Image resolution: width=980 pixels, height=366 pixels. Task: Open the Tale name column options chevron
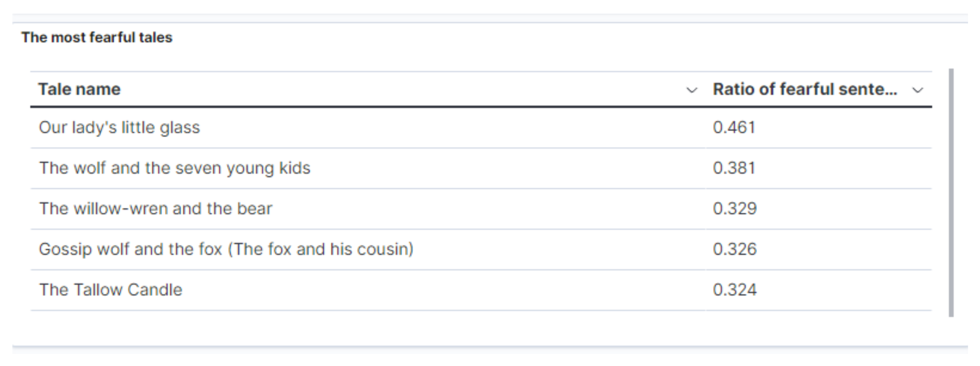pos(691,90)
